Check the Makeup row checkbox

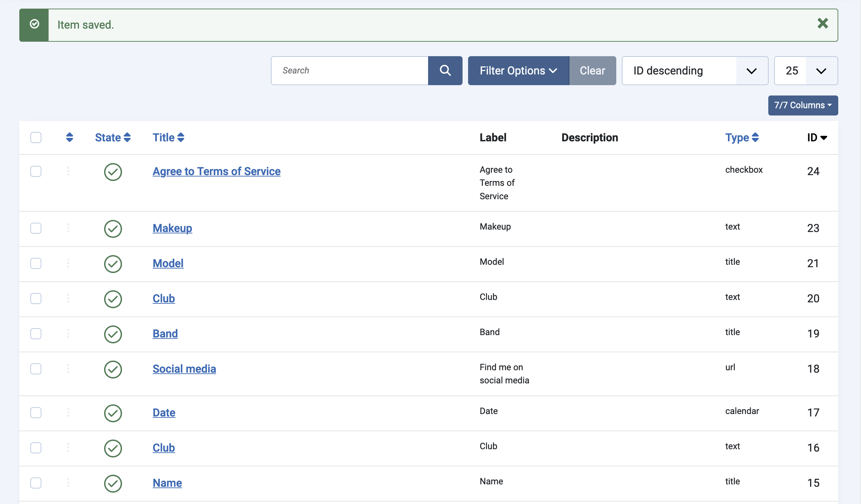point(36,228)
